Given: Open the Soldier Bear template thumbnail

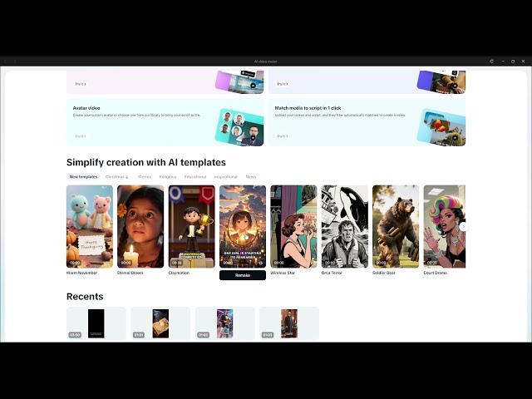Looking at the screenshot, I should pos(396,226).
